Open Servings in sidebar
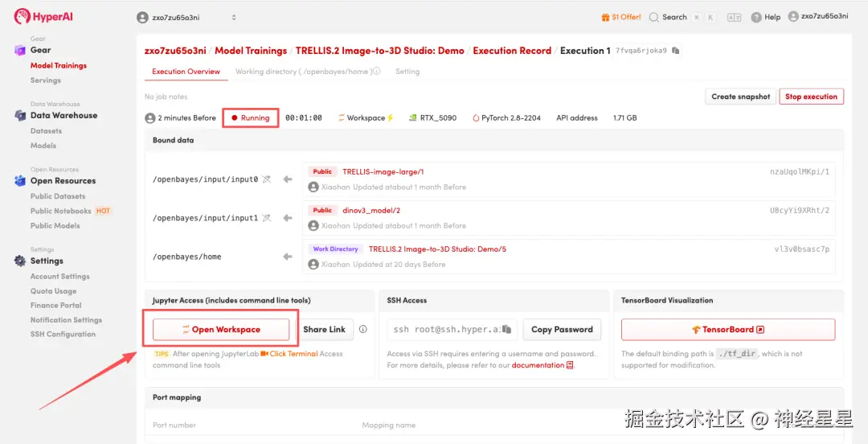 [x=45, y=80]
